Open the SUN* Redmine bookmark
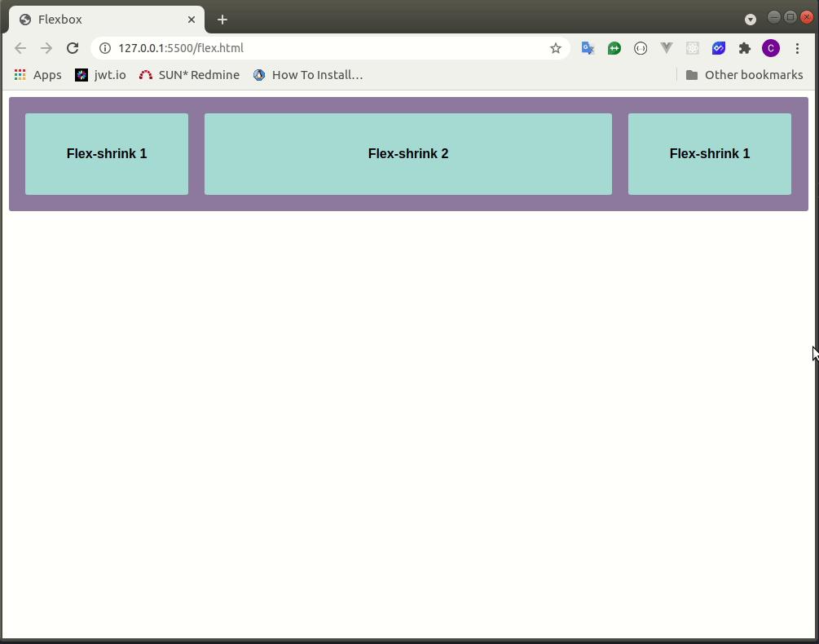The image size is (819, 644). click(x=190, y=75)
